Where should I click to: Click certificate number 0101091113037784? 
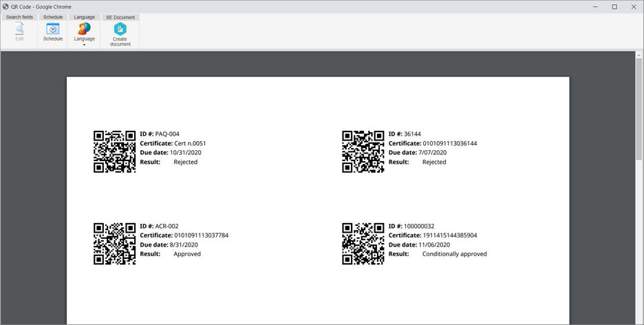[x=201, y=235]
